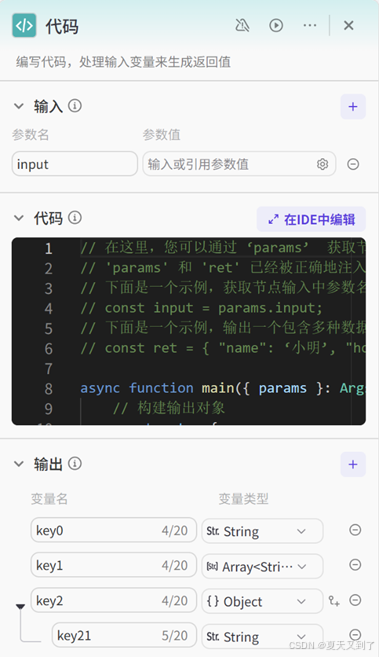Open the key2 Object type dropdown
Screen dimensions: 379x657
click(x=262, y=602)
